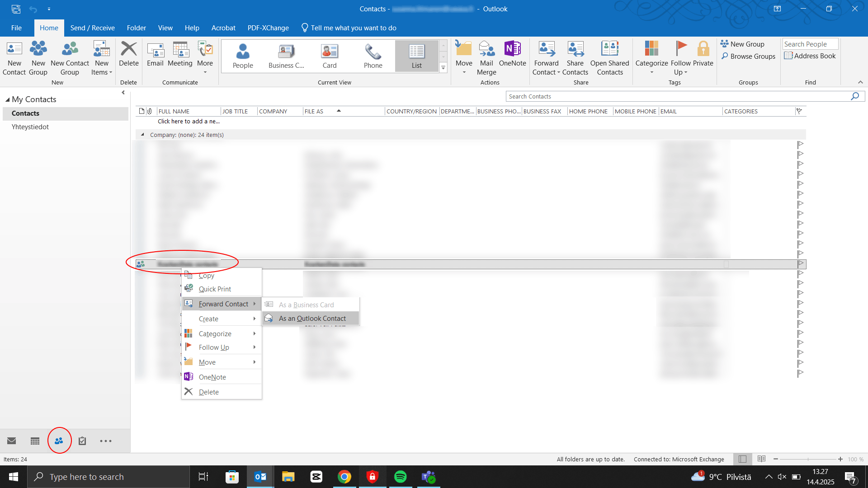The image size is (868, 488).
Task: Switch to the Mail view in navigation bar
Action: point(12,441)
